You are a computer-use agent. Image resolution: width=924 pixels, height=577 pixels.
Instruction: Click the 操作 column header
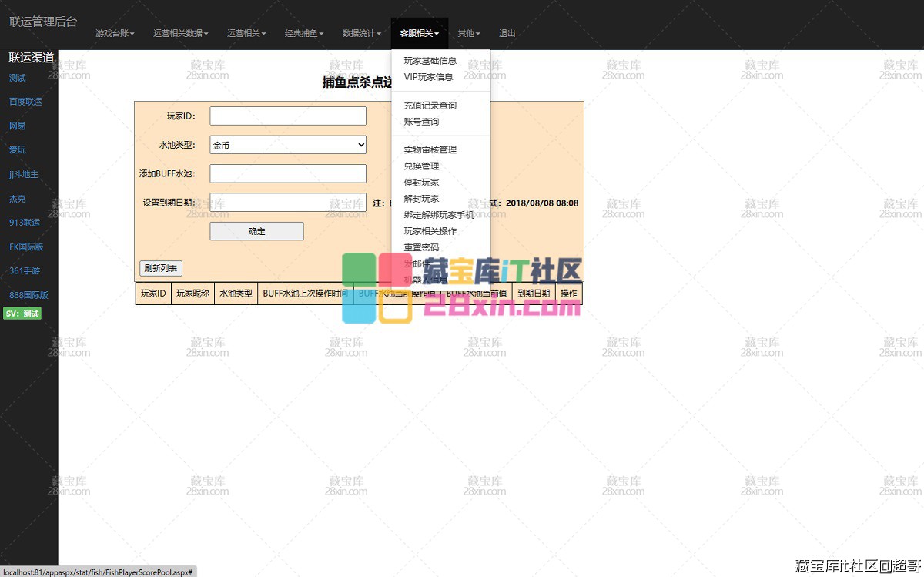click(x=568, y=294)
